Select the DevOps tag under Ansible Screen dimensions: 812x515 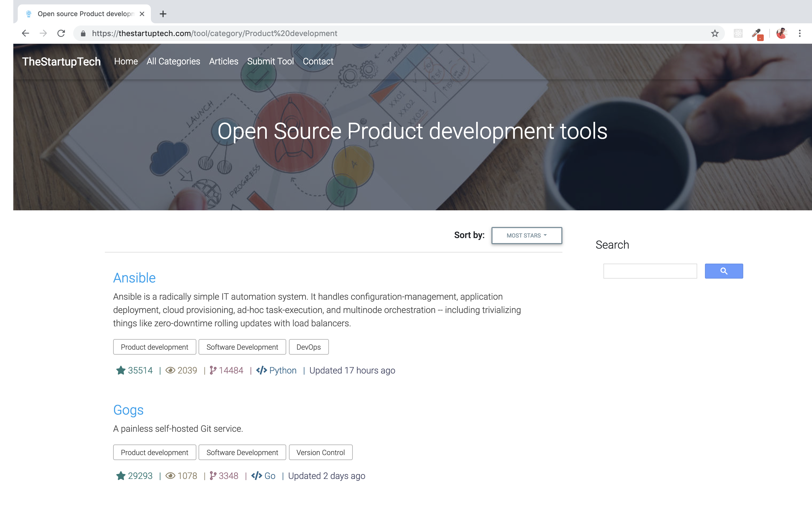click(309, 347)
